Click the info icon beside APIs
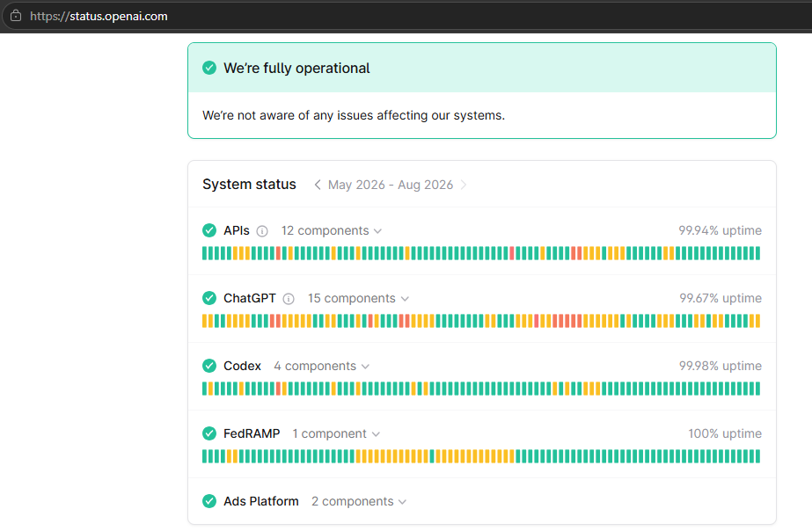 262,231
